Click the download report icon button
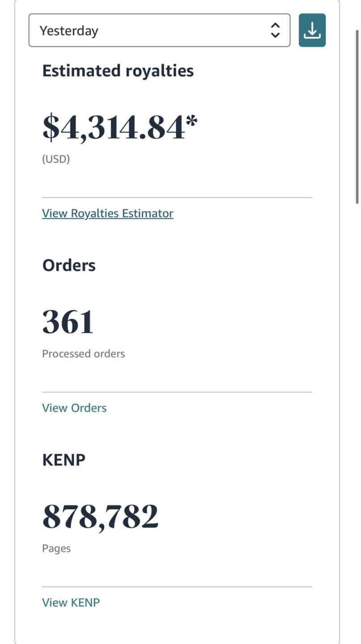This screenshot has height=644, width=361. (x=312, y=30)
